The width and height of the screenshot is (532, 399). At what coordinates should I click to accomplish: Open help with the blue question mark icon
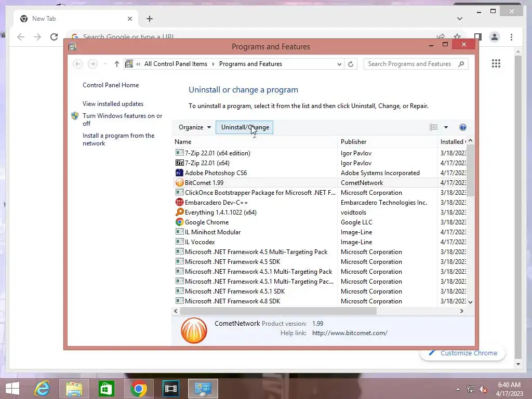(x=462, y=127)
